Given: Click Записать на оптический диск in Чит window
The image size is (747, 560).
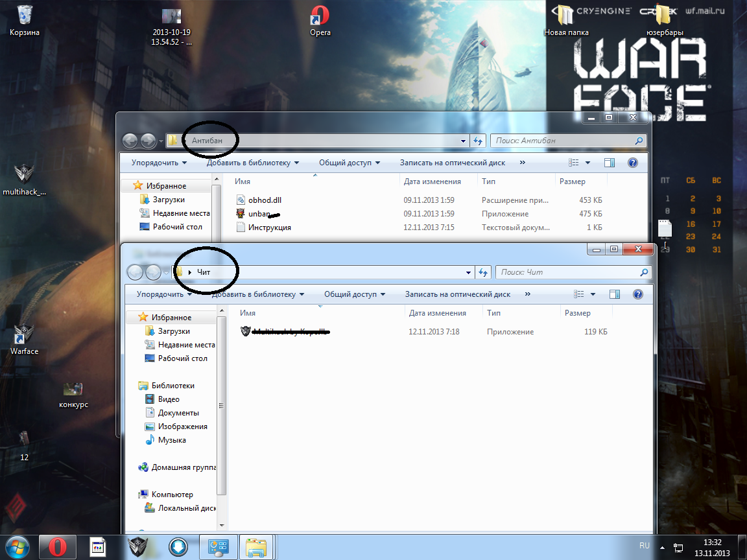Looking at the screenshot, I should tap(458, 294).
